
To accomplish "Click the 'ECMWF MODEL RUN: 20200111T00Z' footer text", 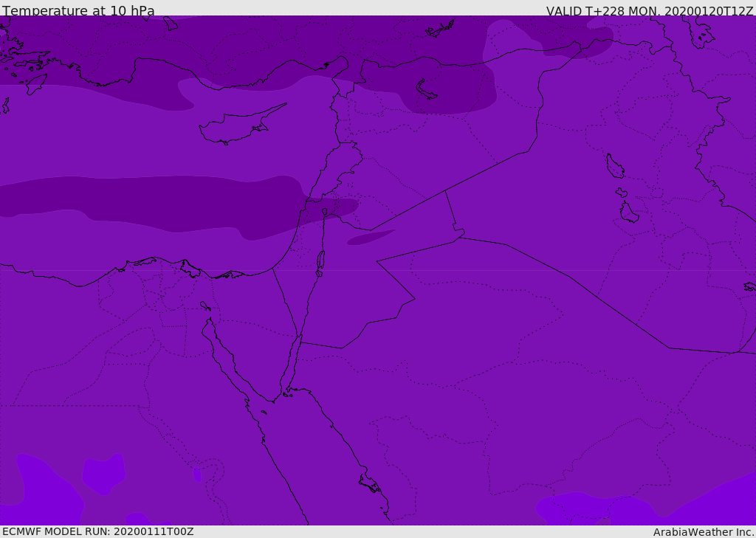I will click(x=98, y=531).
